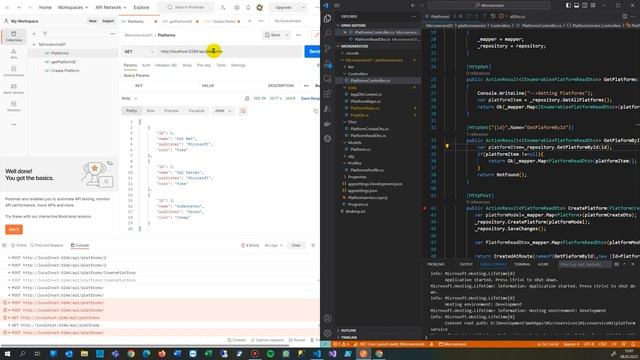Toggle Postman sidebar icon in footer

(4, 245)
